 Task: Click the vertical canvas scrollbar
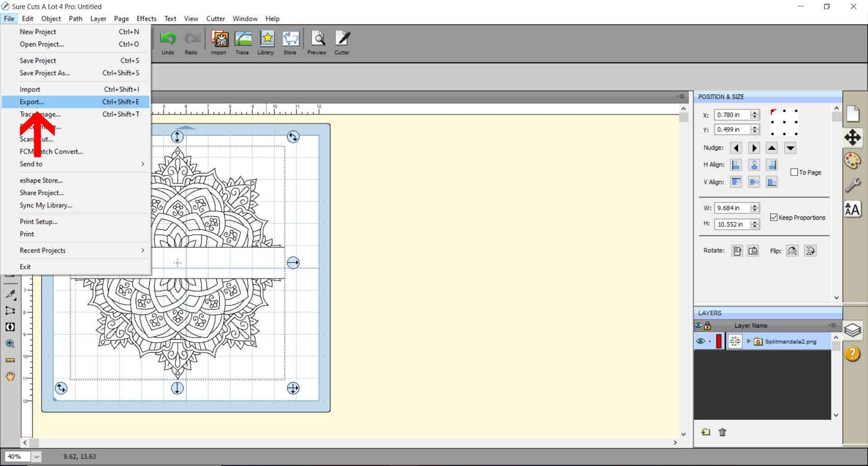684,271
